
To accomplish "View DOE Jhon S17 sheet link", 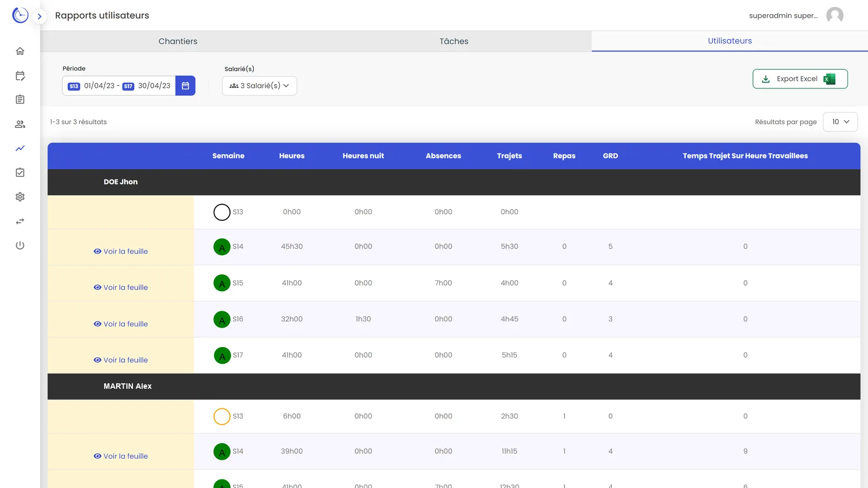I will tap(120, 360).
